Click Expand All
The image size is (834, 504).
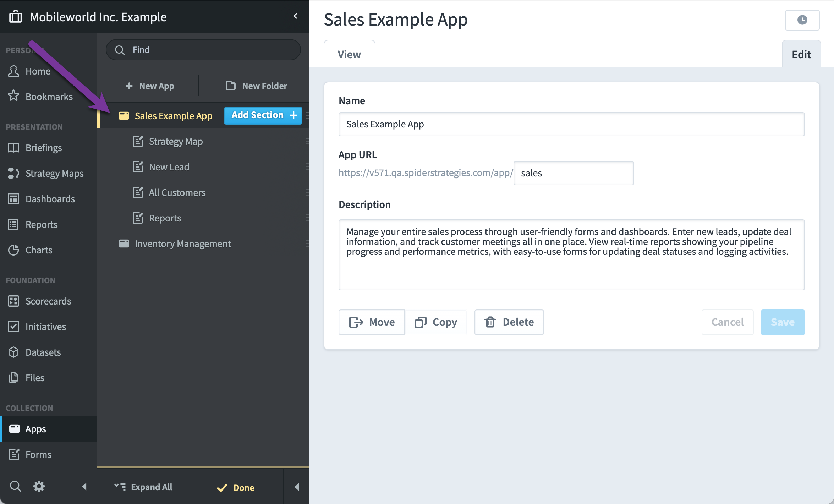143,487
